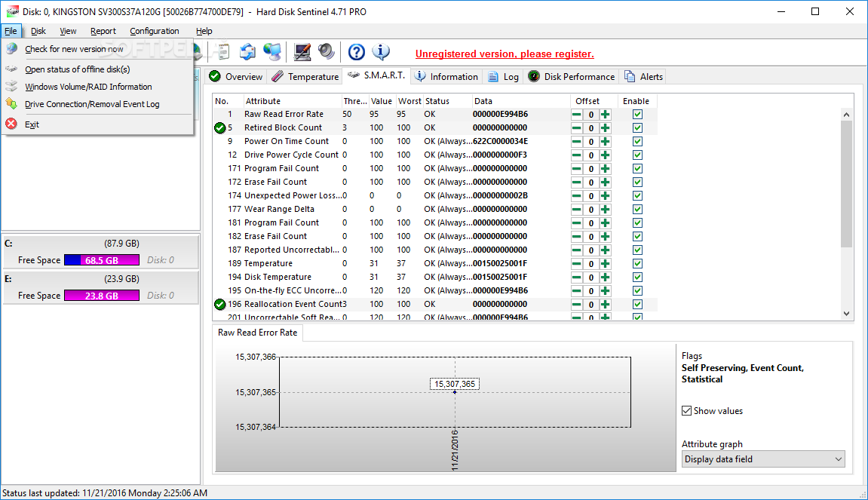Switch to the Temperature tab
Screen dimensions: 868x500
[x=305, y=76]
